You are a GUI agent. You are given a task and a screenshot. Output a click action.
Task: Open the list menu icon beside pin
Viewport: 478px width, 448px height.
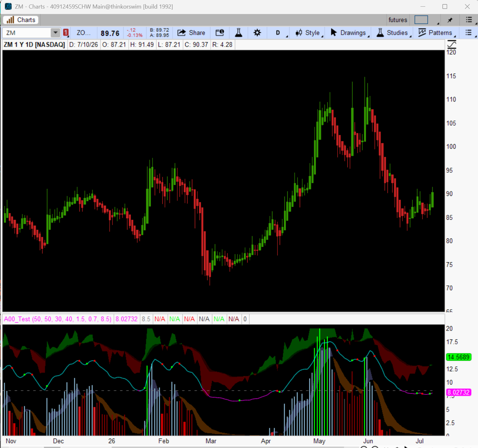tap(469, 20)
